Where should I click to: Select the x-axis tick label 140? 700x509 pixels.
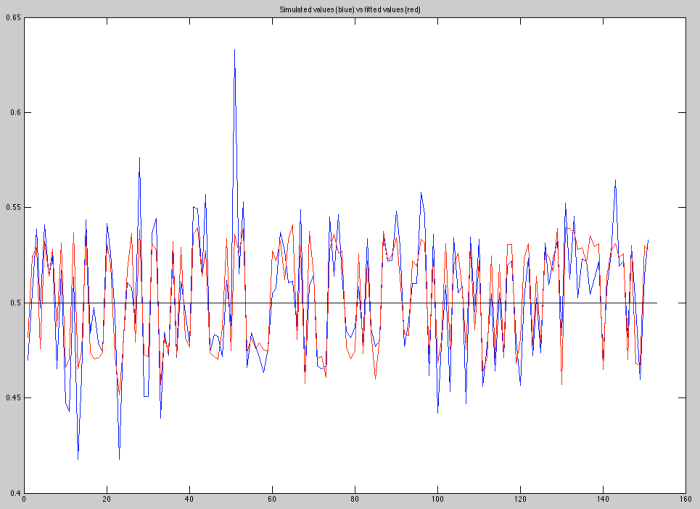[x=603, y=500]
